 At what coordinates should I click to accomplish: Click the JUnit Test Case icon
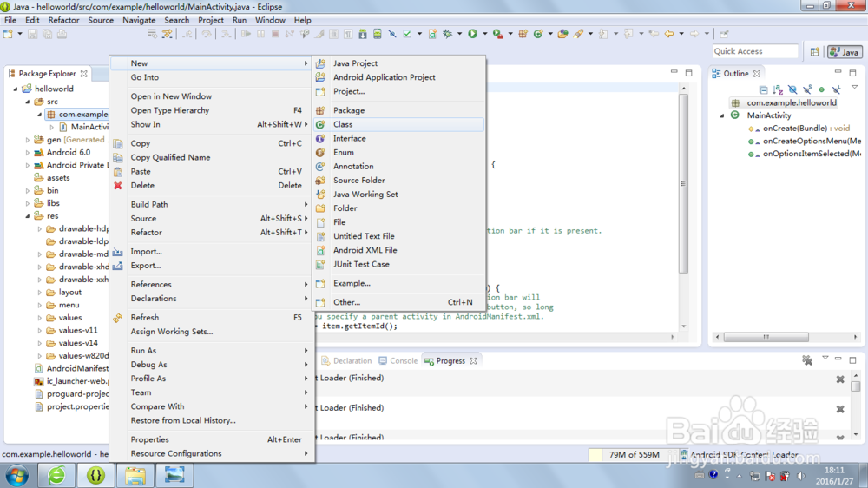point(320,264)
